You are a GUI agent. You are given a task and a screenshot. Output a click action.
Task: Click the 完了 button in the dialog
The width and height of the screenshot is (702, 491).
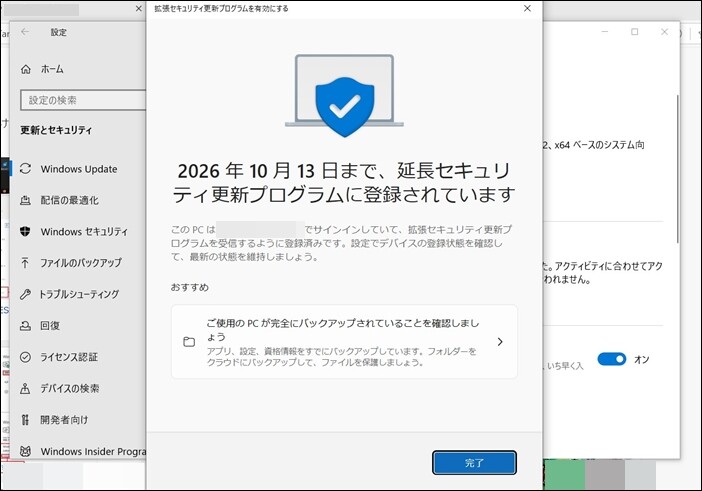click(474, 462)
